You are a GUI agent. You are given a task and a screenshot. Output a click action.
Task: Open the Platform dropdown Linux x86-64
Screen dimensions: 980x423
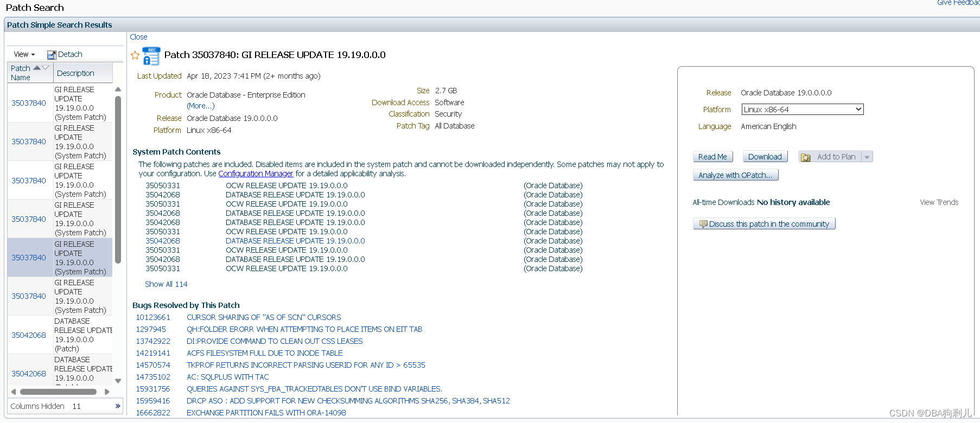803,110
